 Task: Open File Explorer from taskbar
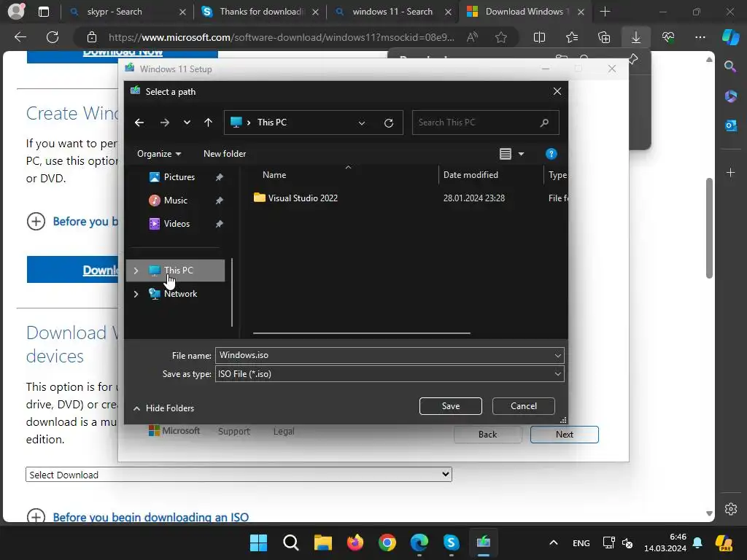[323, 542]
